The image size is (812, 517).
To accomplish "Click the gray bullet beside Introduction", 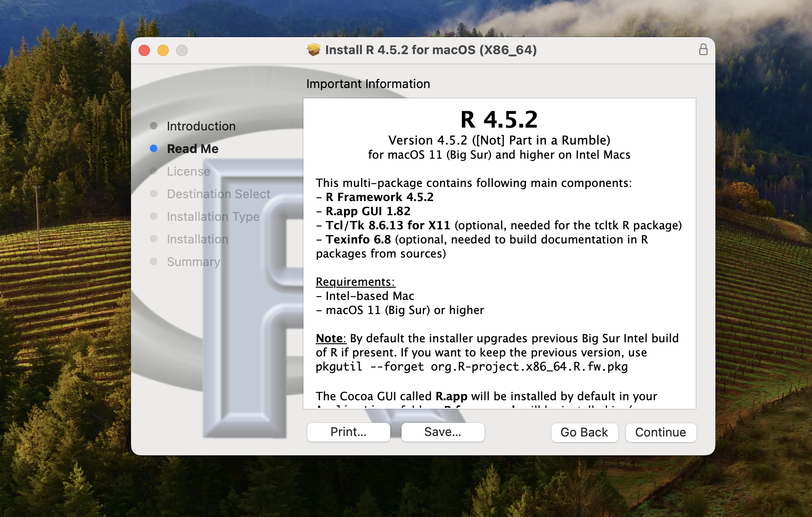I will (x=154, y=126).
